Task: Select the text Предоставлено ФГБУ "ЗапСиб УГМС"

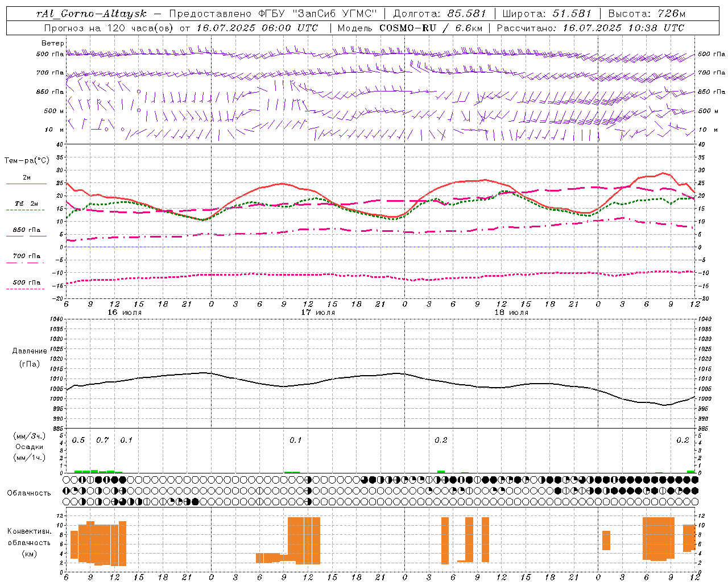Action: (x=274, y=14)
